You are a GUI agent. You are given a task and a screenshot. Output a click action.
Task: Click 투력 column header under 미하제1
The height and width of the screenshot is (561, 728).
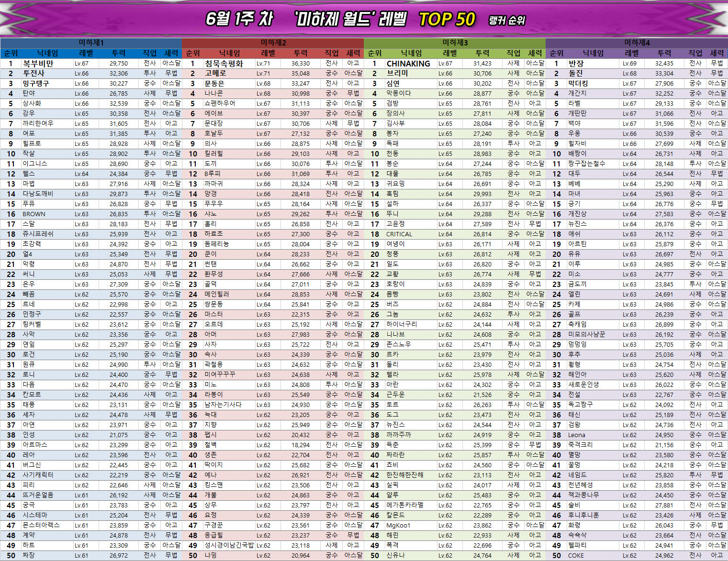click(x=118, y=53)
